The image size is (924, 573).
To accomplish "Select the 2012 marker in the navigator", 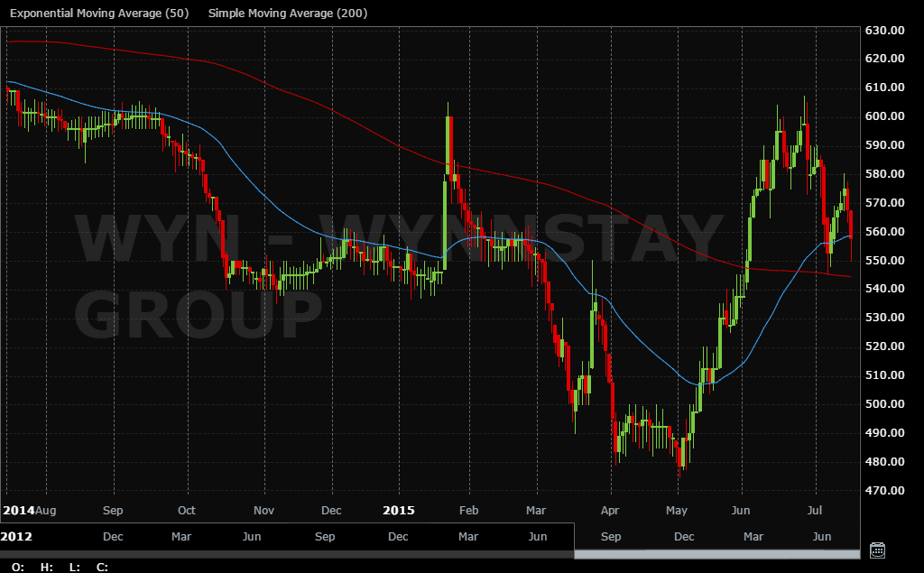I will pos(17,536).
